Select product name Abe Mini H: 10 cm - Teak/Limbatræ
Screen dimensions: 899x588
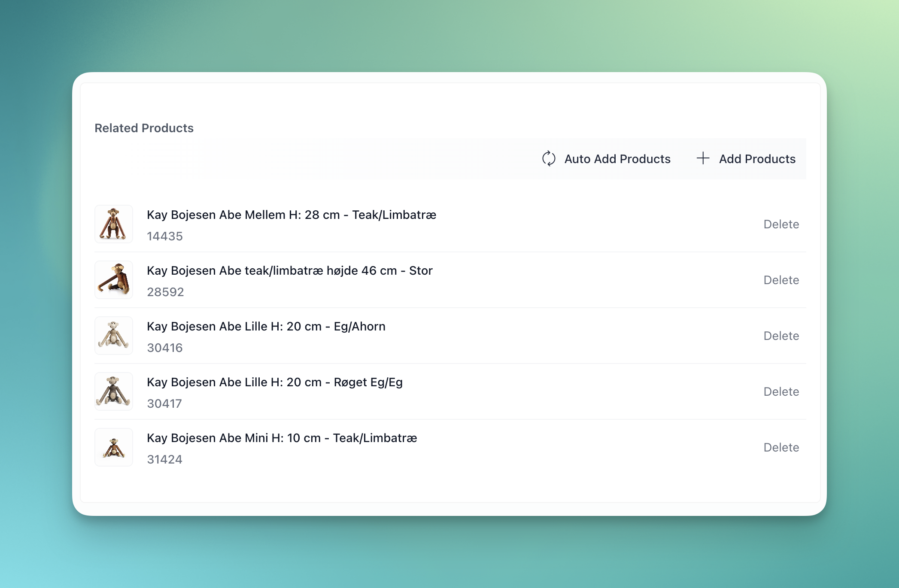point(282,438)
